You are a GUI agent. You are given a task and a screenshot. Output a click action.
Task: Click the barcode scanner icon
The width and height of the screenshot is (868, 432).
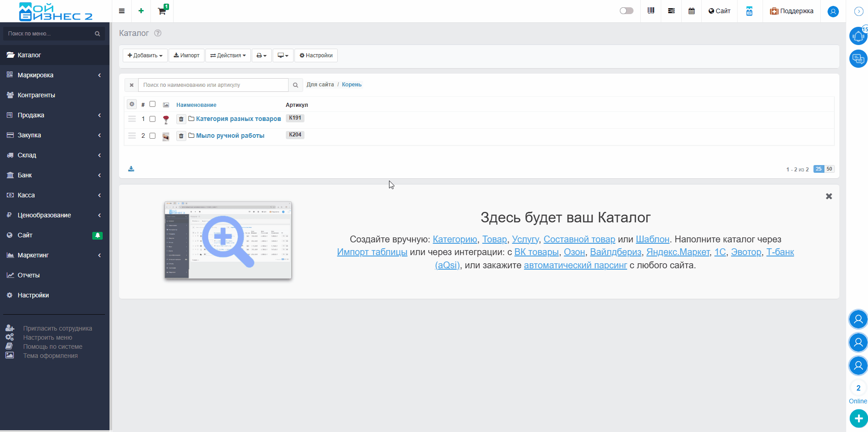[651, 11]
